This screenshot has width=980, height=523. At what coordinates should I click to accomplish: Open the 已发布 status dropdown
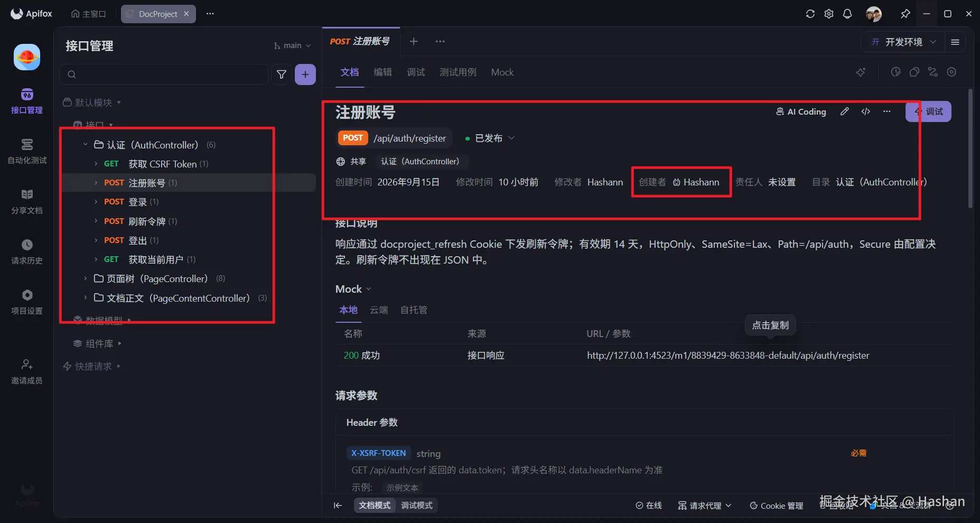coord(490,138)
